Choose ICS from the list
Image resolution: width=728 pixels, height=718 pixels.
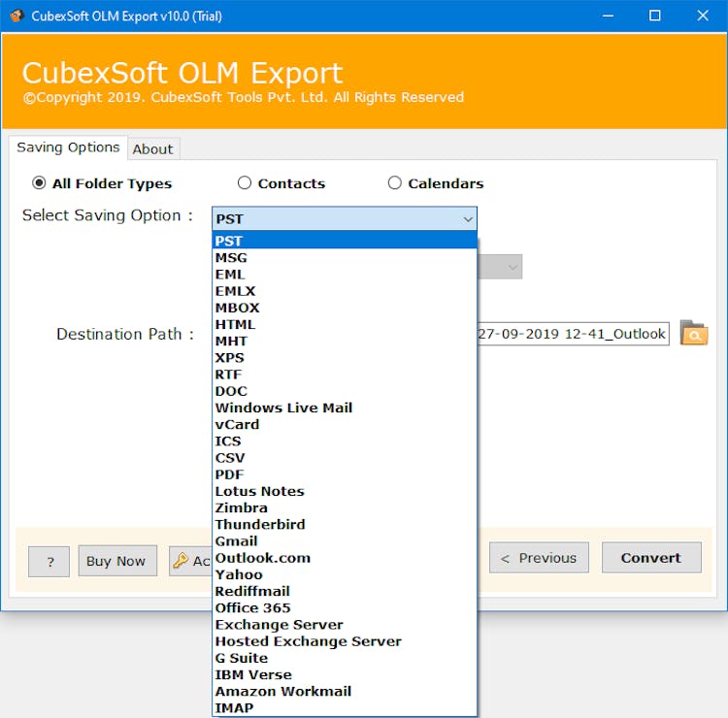pos(345,441)
